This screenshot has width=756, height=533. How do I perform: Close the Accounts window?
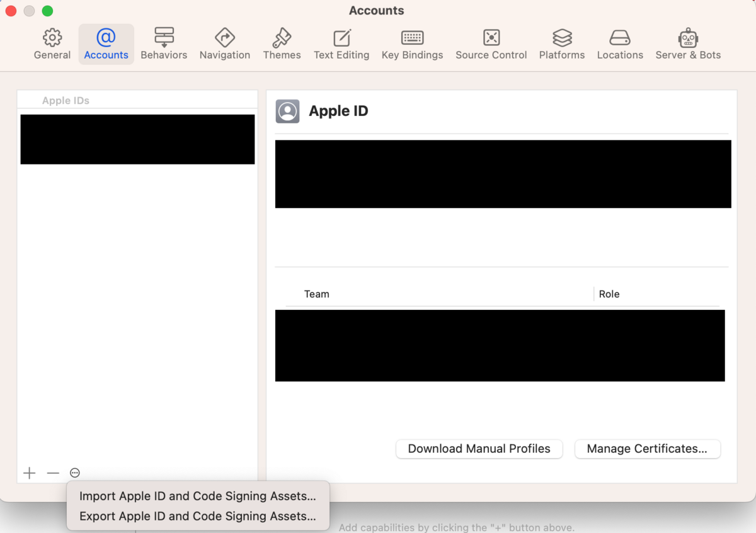tap(11, 11)
